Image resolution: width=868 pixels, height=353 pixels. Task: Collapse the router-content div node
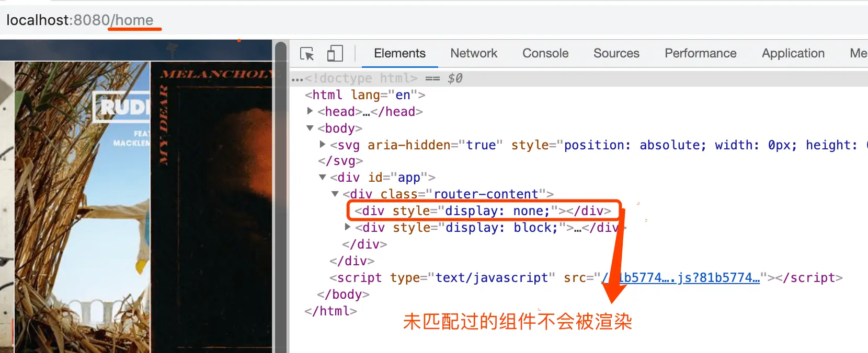[335, 194]
